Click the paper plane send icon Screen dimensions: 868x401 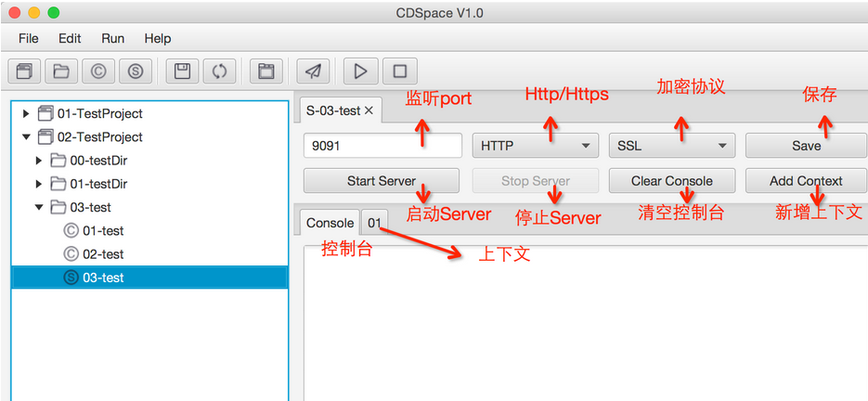click(x=314, y=71)
